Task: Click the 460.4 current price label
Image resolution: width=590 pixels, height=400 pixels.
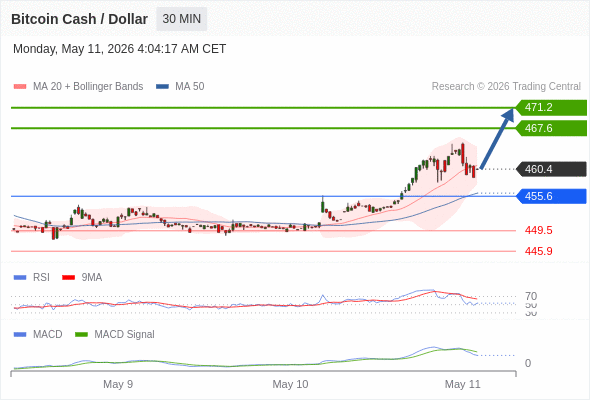Action: click(x=551, y=169)
